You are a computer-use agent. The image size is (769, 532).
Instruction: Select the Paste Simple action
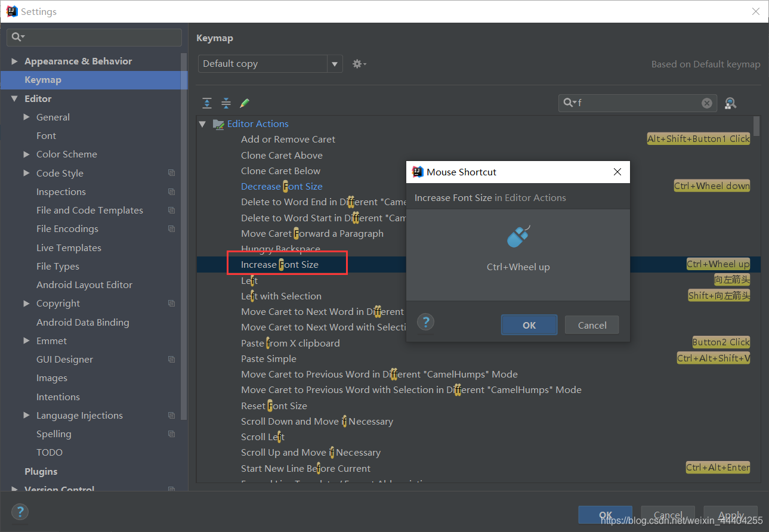(268, 359)
